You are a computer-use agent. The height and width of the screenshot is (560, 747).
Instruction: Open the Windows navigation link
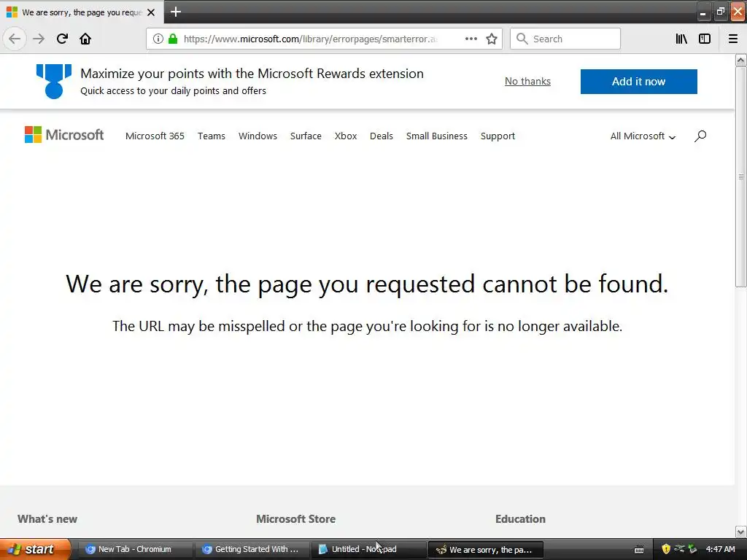pyautogui.click(x=258, y=136)
